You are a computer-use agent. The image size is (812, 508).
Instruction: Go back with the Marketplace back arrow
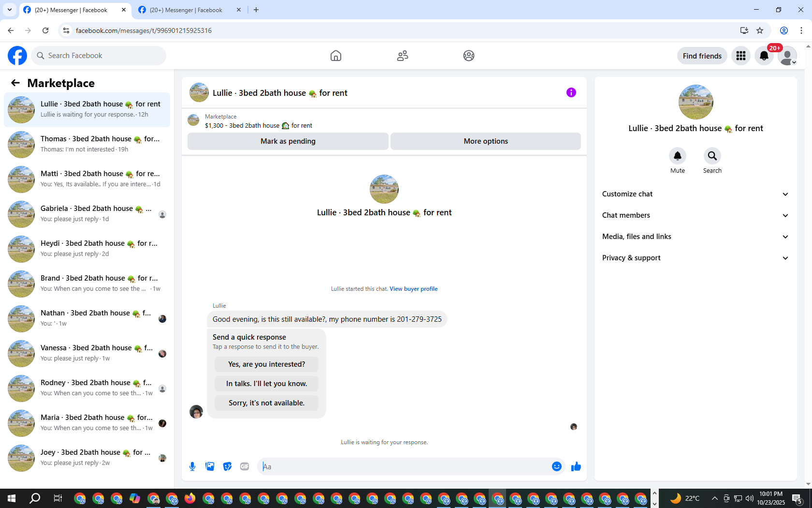click(x=15, y=83)
